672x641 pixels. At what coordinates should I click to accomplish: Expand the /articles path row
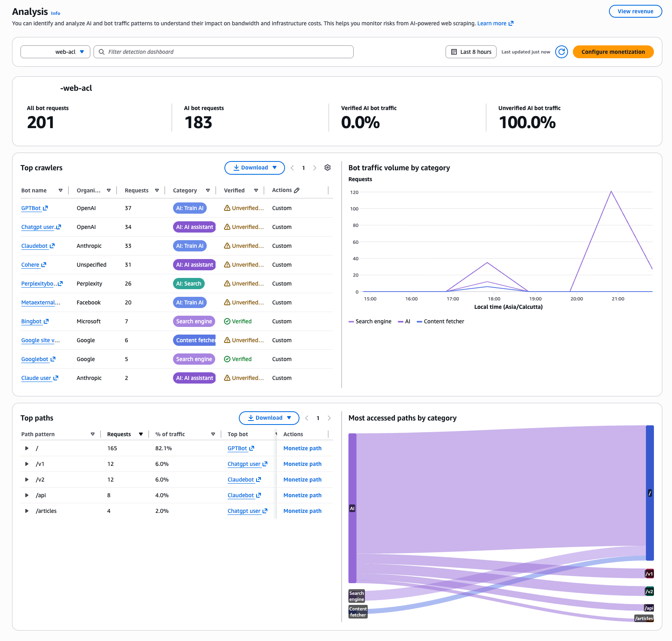click(27, 511)
